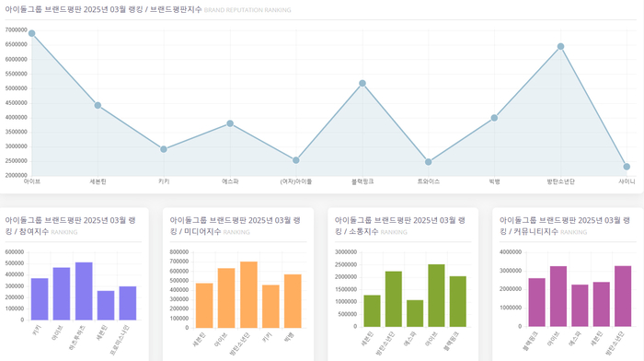Click the green 세븐틴 bar in 소통지수 chart

tap(372, 311)
